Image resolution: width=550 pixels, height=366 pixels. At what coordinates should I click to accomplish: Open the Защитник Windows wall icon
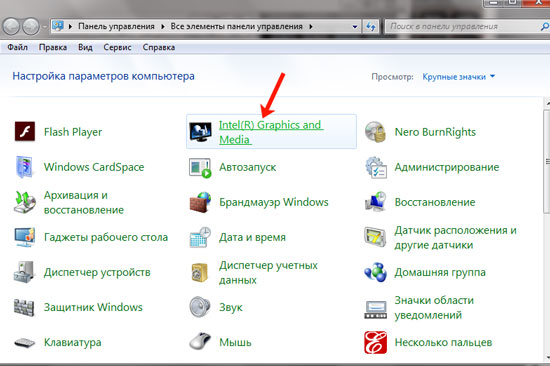point(24,307)
